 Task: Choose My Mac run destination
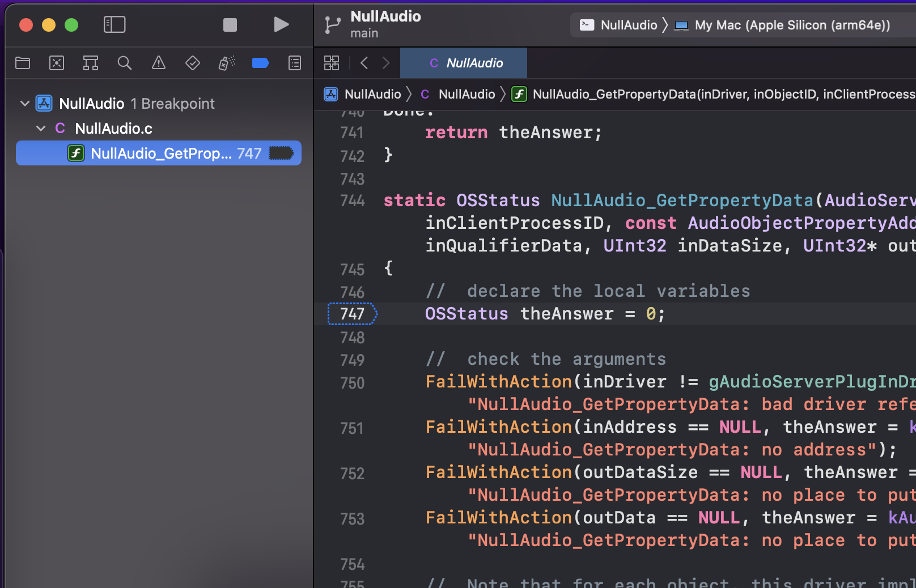click(783, 25)
